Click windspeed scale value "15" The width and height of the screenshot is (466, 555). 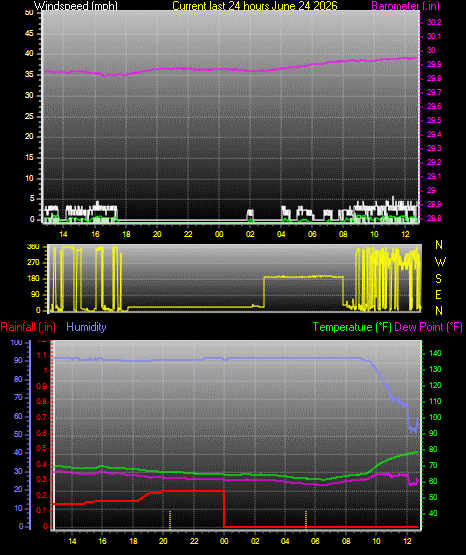pos(29,158)
